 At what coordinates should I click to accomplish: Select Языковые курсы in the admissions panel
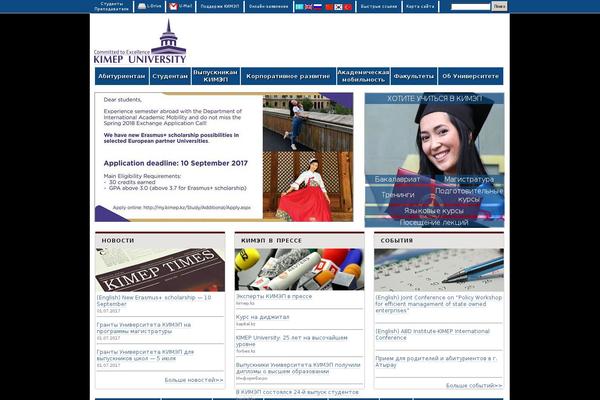click(434, 211)
